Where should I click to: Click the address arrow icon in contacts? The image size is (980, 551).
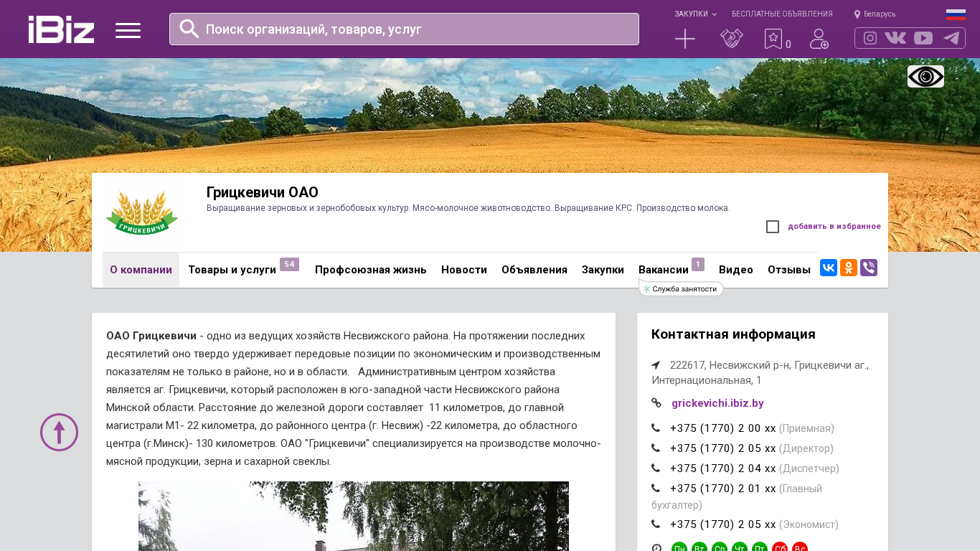coord(656,365)
